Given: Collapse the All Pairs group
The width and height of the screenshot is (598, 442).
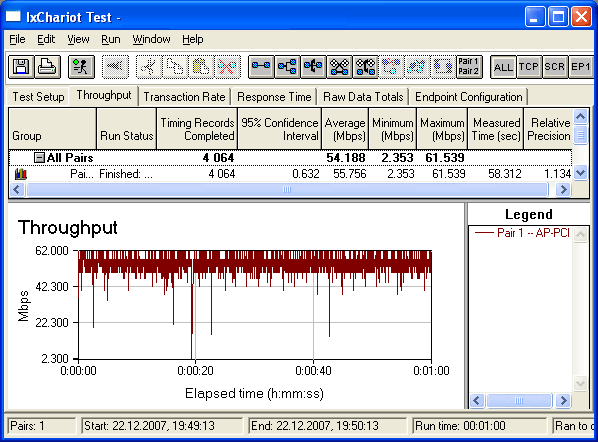Looking at the screenshot, I should click(x=39, y=158).
